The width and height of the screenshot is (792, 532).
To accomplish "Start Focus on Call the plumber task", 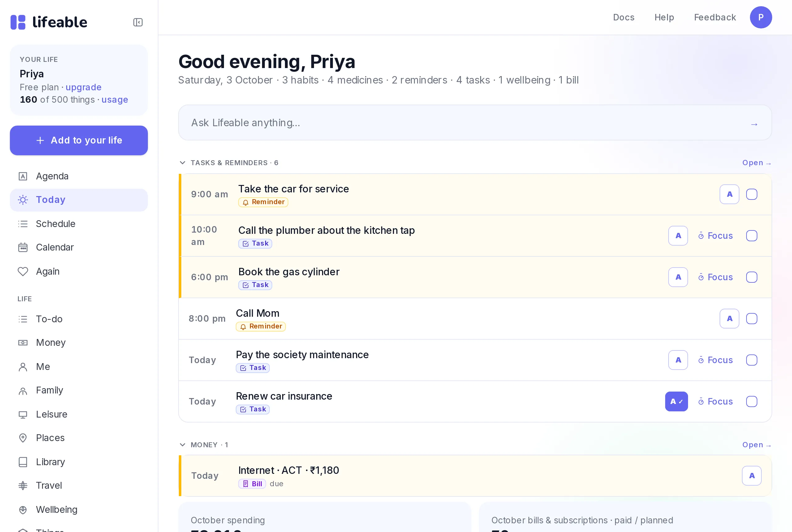I will 715,236.
